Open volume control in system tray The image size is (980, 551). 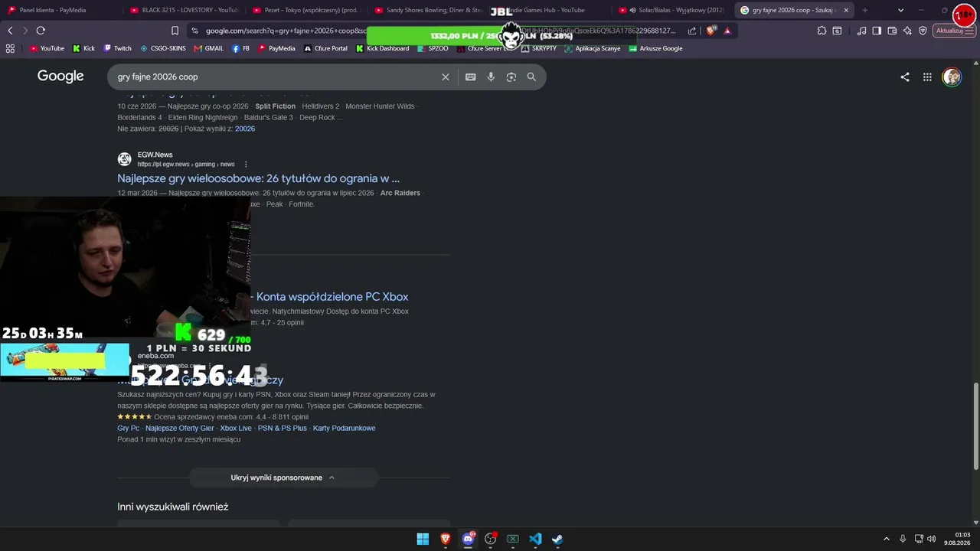[932, 539]
